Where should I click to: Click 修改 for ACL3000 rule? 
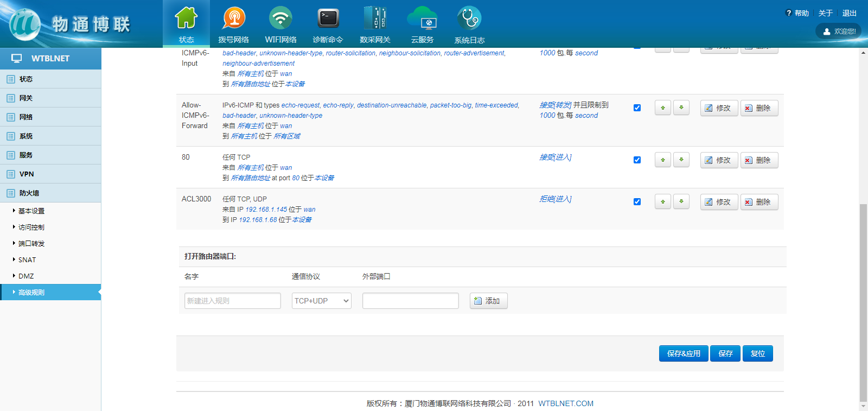[719, 202]
